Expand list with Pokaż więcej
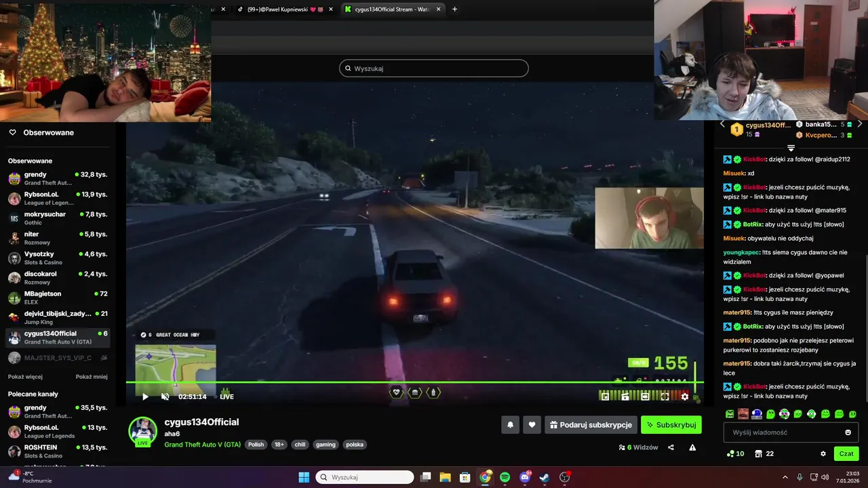This screenshot has width=868, height=488. pos(25,377)
